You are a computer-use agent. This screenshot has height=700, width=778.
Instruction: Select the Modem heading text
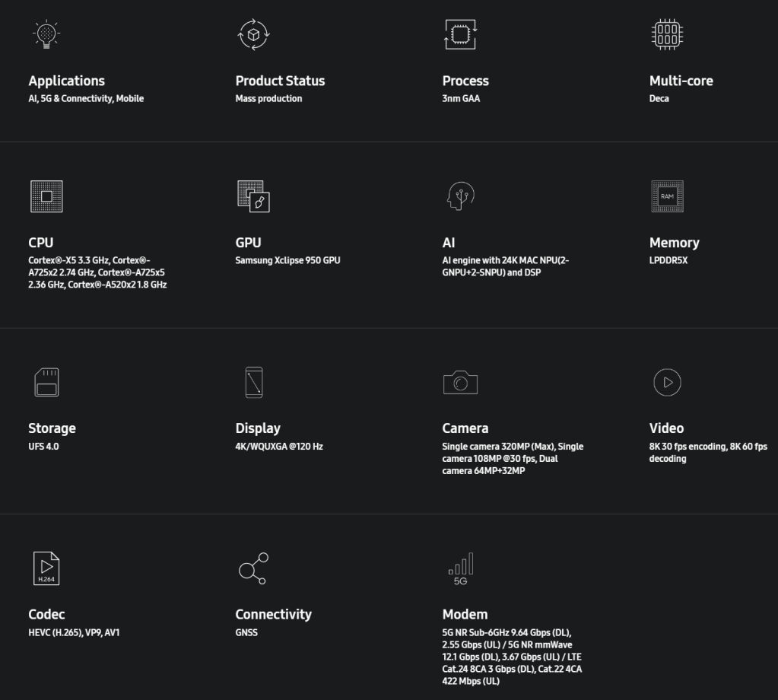pyautogui.click(x=465, y=614)
